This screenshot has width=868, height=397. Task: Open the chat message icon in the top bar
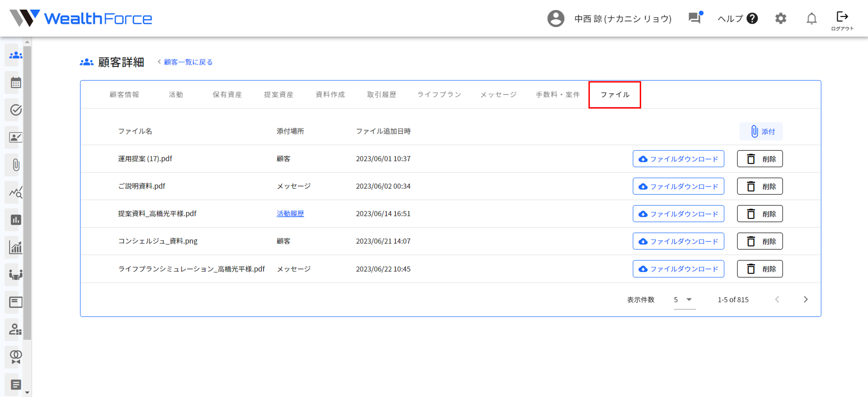tap(695, 19)
